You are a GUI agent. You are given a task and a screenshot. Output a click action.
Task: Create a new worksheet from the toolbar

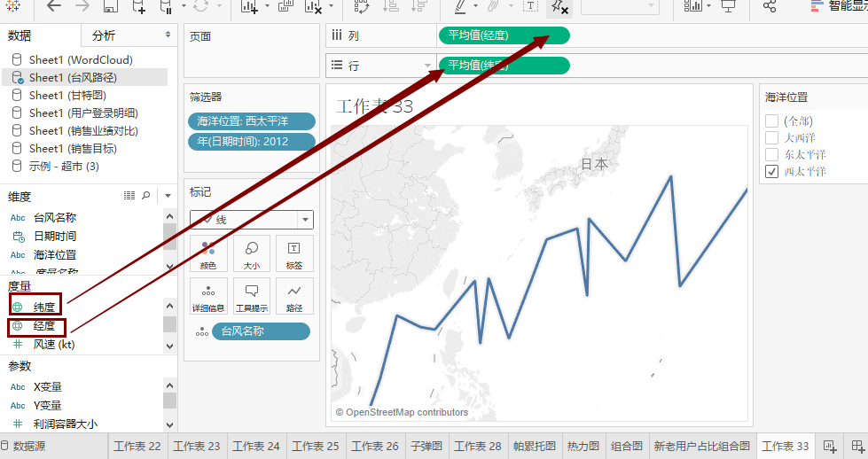[250, 6]
